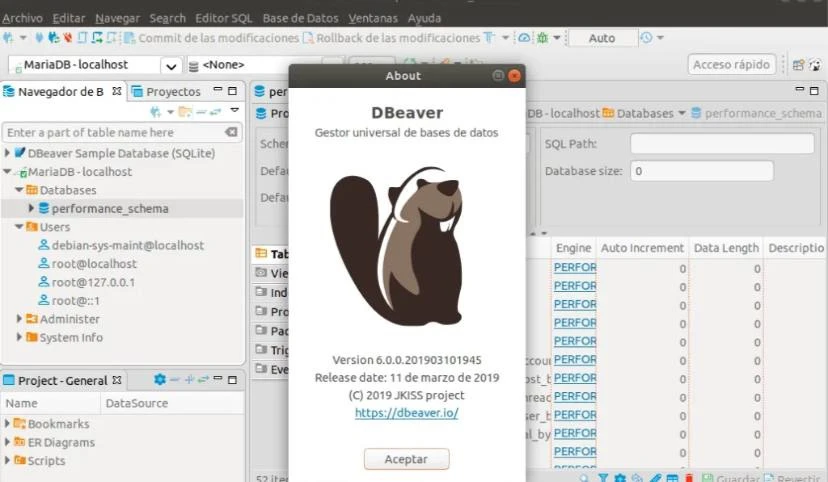Collapse the Databases tree node

pyautogui.click(x=19, y=190)
